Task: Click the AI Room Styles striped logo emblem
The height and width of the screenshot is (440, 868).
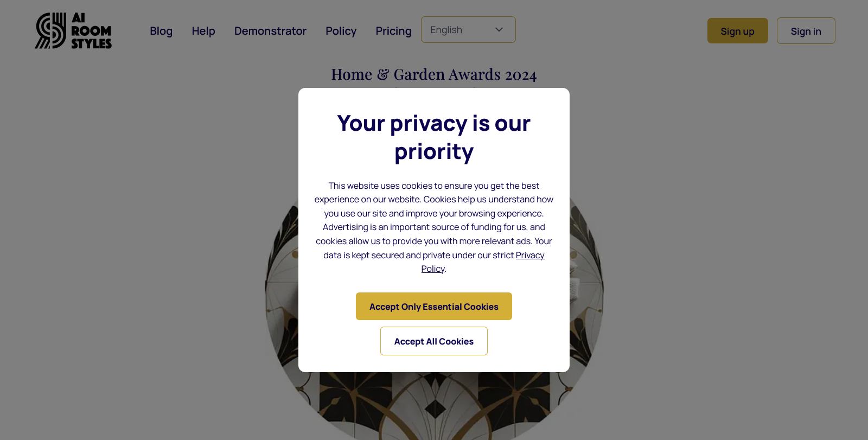Action: [x=50, y=31]
